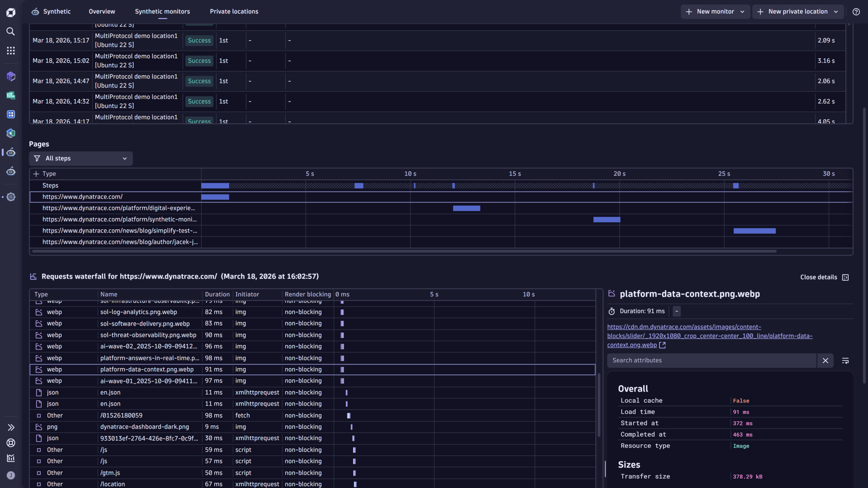Open the All steps filter dropdown

[x=81, y=158]
